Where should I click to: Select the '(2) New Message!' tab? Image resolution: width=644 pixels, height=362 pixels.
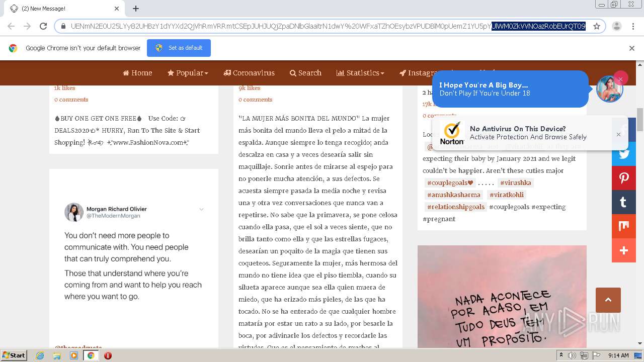[64, 9]
